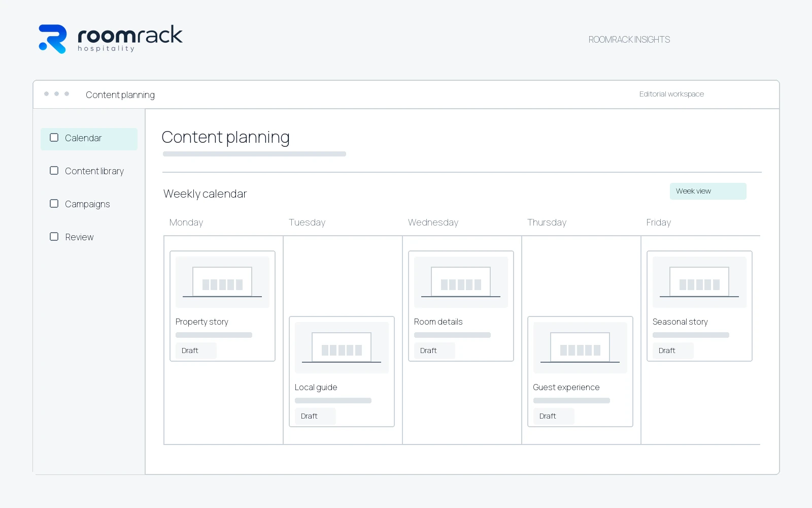Tick the Content library square icon
812x508 pixels.
coord(54,171)
